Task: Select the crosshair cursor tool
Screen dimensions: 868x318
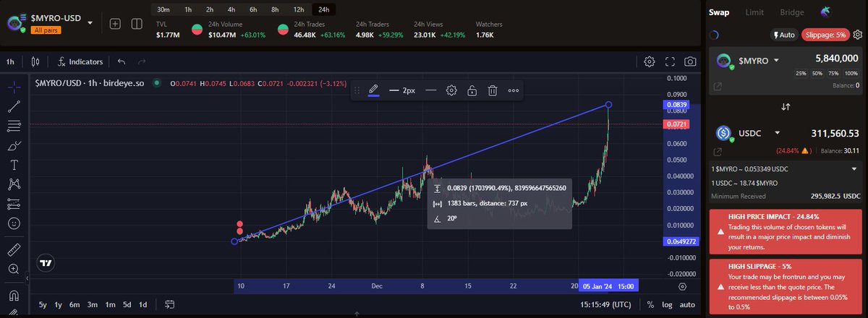Action: [x=14, y=87]
